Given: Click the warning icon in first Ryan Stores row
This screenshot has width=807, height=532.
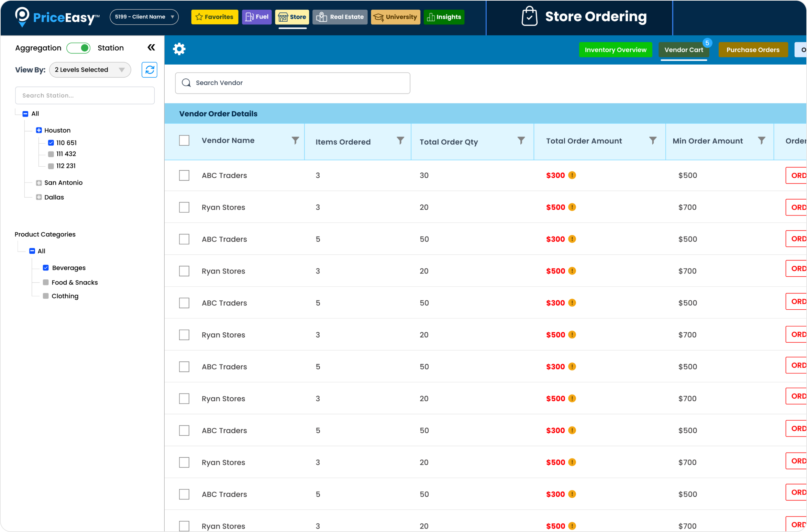Looking at the screenshot, I should [572, 207].
